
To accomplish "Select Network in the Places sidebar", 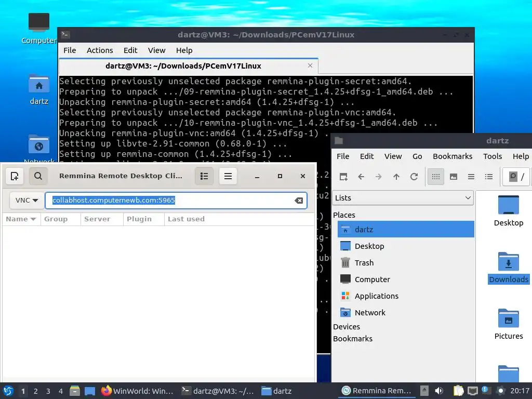I will click(406, 312).
